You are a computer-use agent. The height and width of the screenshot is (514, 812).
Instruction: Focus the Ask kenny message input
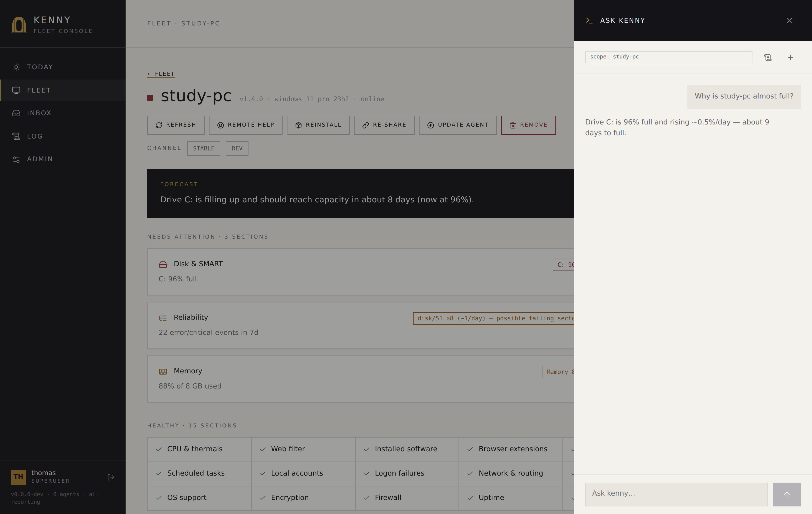coord(676,494)
